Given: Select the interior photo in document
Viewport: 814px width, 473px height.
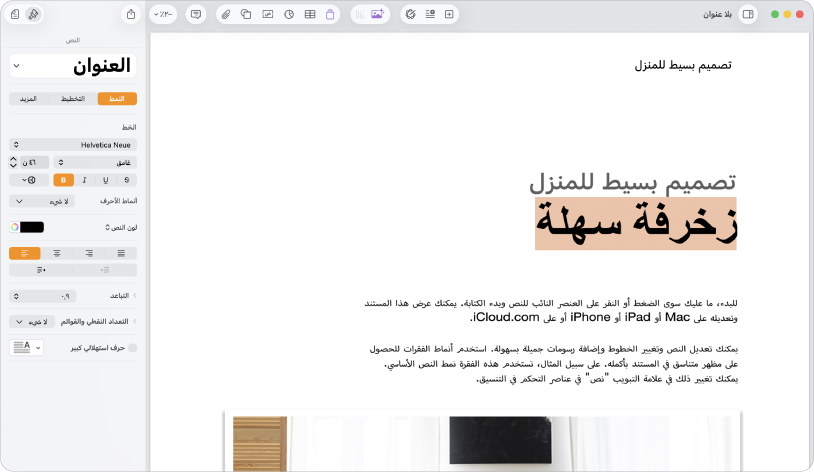Looking at the screenshot, I should click(x=482, y=442).
